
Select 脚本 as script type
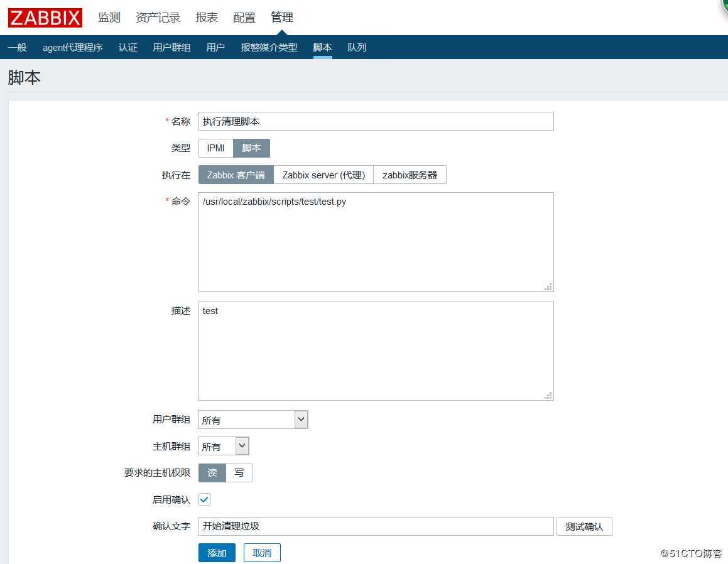[x=251, y=148]
